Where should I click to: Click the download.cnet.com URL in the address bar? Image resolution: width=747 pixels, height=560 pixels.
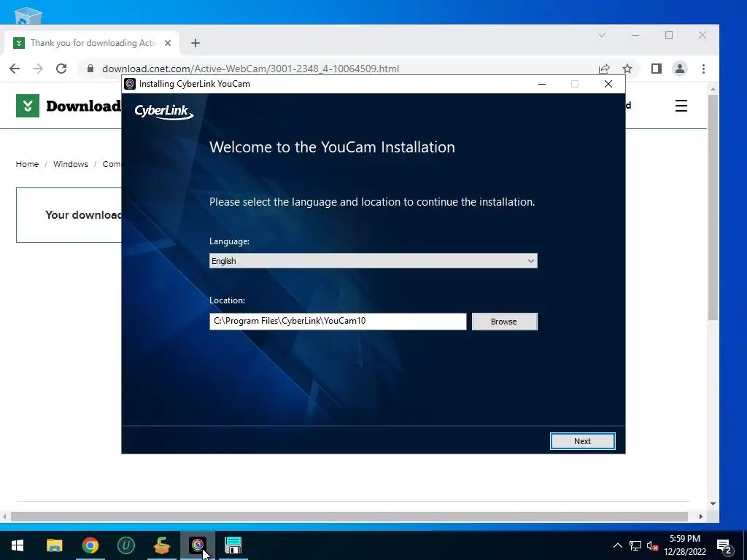250,69
